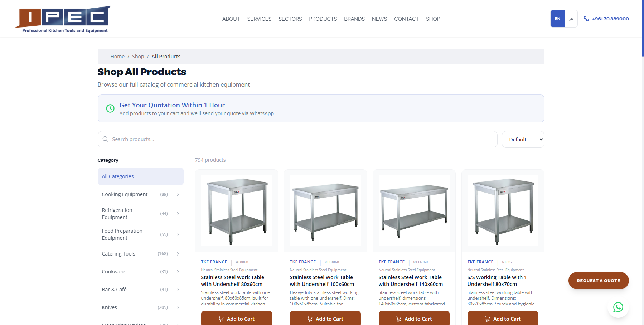
Task: Open the Shop breadcrumb link
Action: point(138,56)
